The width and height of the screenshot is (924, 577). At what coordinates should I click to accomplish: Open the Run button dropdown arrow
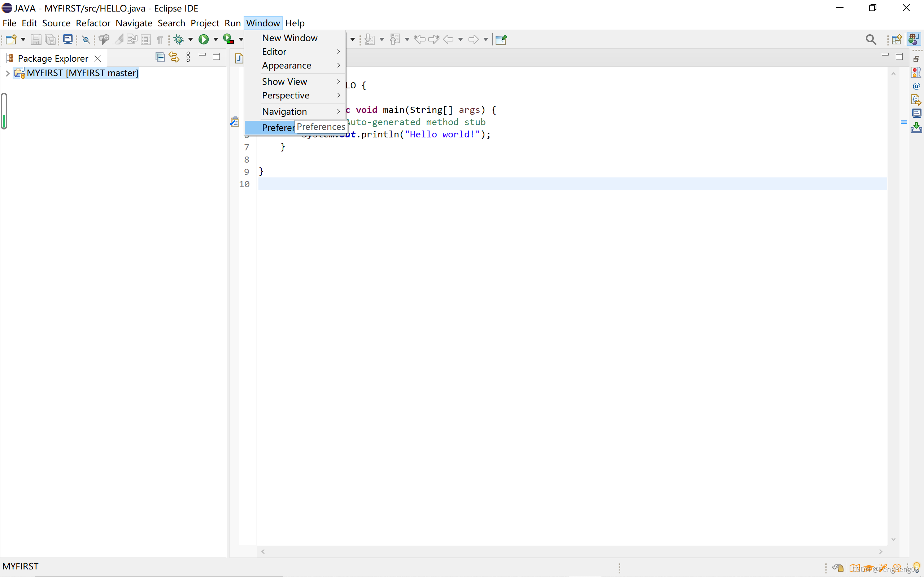click(215, 39)
